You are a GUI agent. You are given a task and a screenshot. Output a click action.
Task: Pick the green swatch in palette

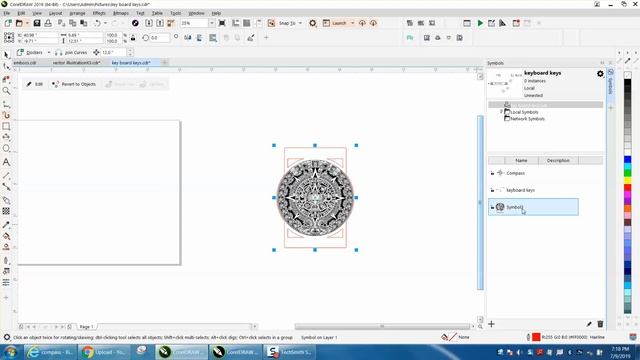[627, 173]
